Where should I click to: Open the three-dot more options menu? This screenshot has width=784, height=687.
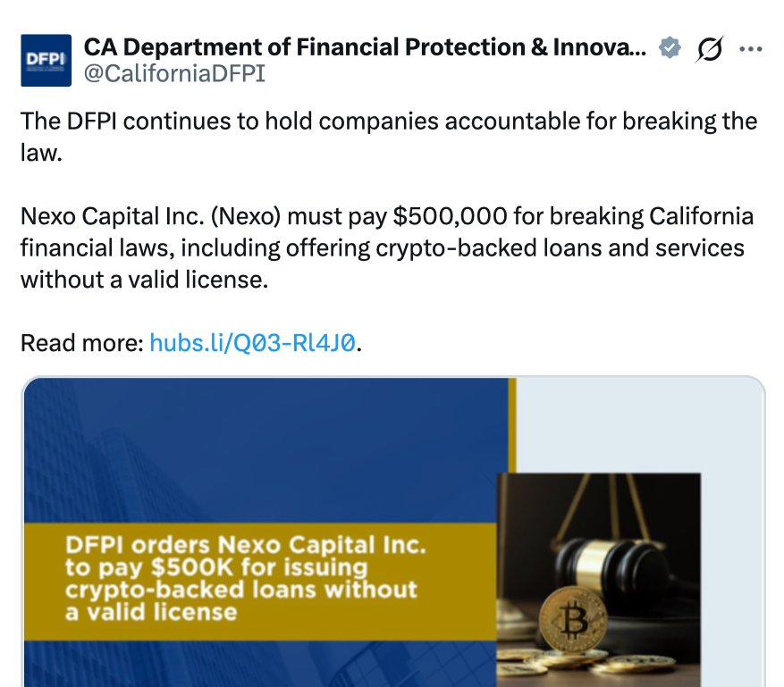coord(751,49)
